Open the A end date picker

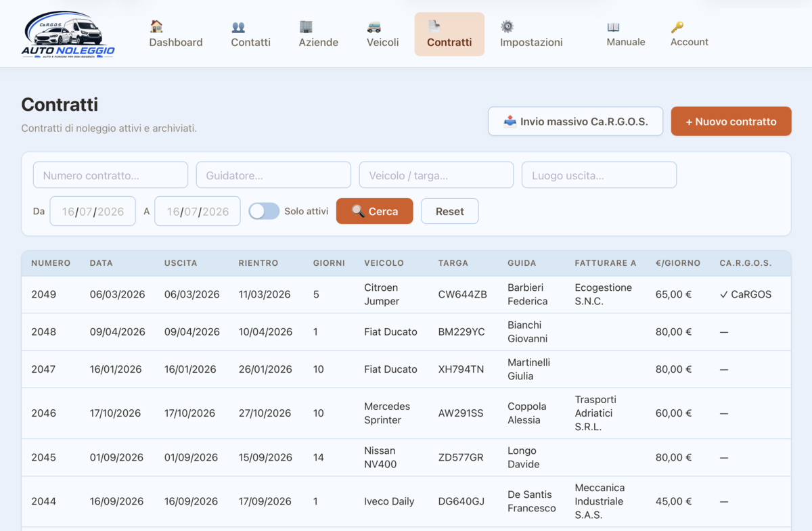198,211
